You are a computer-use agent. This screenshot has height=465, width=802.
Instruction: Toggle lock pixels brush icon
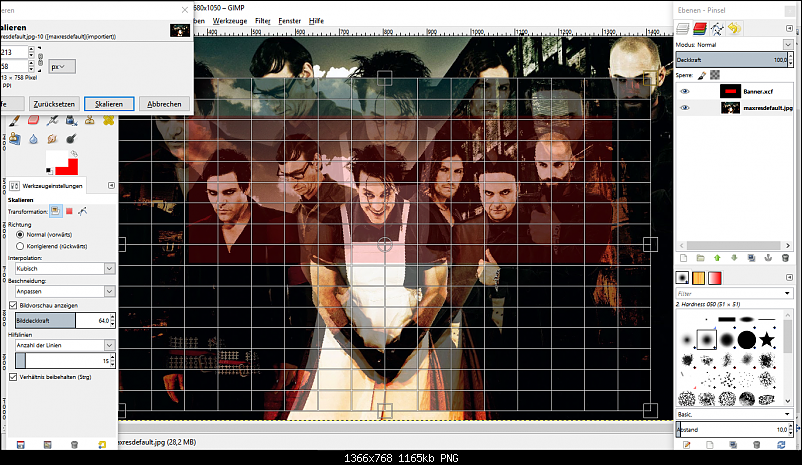702,75
